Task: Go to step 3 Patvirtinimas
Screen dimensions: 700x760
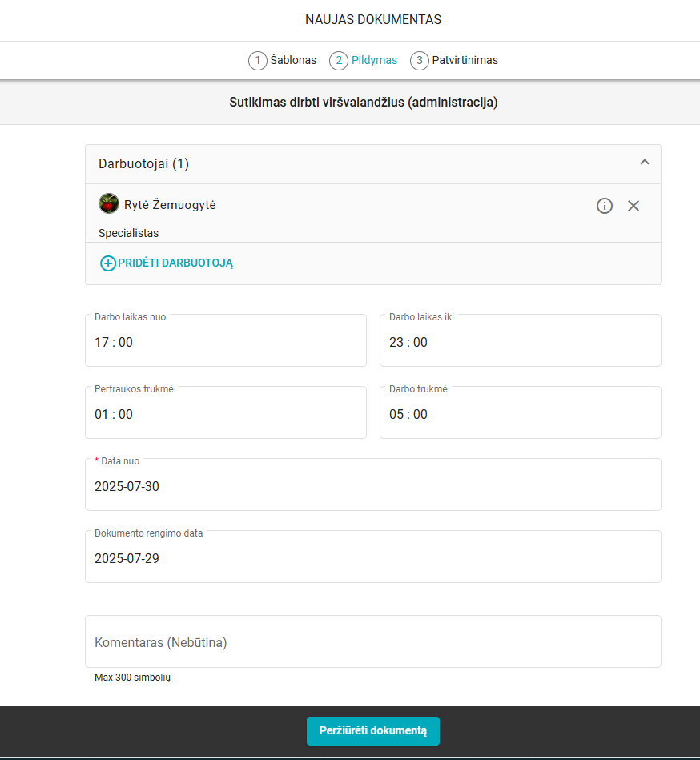Action: pos(454,61)
